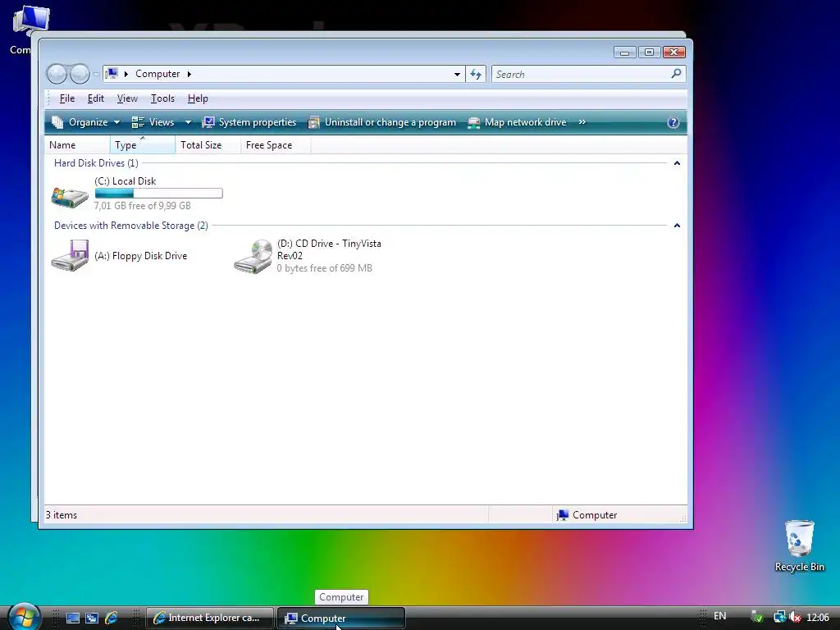Screen dimensions: 840x630
Task: Select the Hard Disk Drives (1) heading
Action: tap(96, 163)
